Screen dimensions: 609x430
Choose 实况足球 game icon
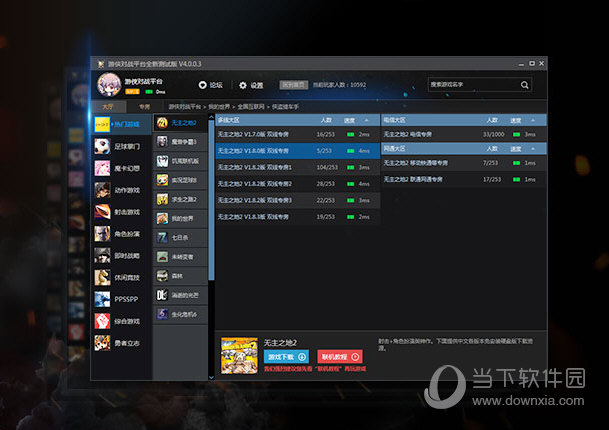(x=162, y=180)
